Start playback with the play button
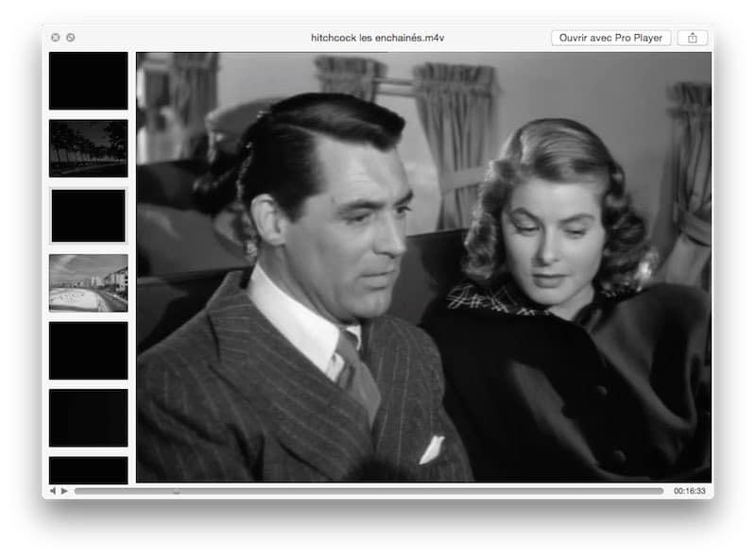This screenshot has height=559, width=756. coord(64,491)
